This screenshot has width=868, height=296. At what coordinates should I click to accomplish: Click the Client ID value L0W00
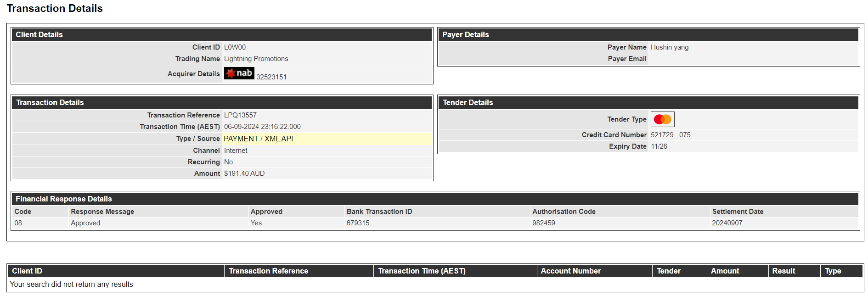coord(235,47)
